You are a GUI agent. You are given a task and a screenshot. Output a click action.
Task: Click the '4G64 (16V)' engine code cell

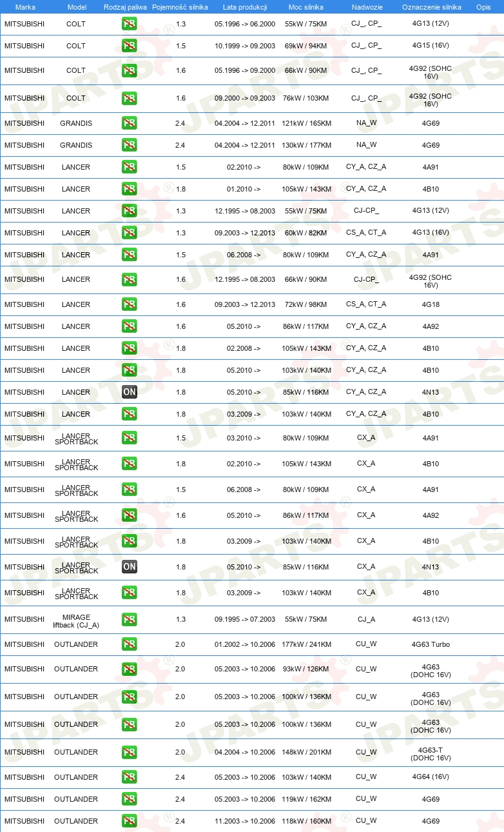[431, 777]
